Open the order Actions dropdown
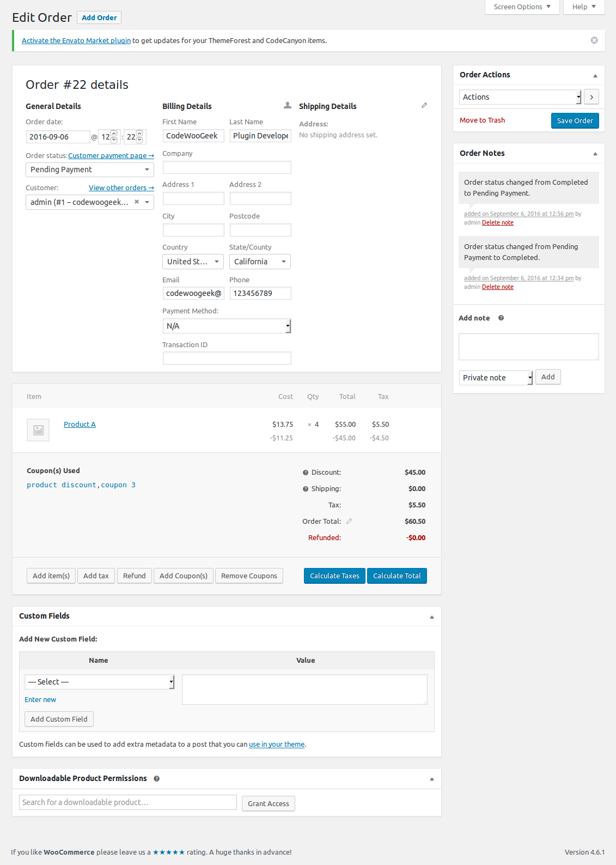The height and width of the screenshot is (865, 616). pyautogui.click(x=520, y=97)
